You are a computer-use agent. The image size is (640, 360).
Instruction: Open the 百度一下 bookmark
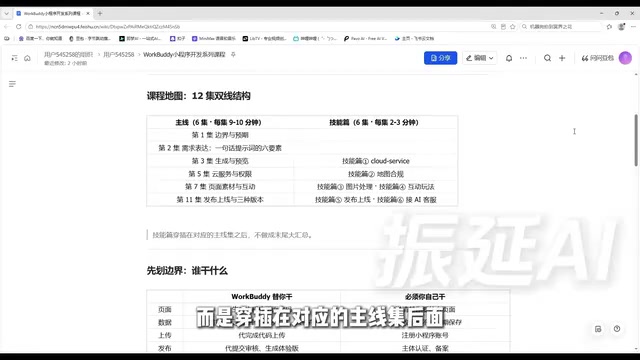[40, 38]
